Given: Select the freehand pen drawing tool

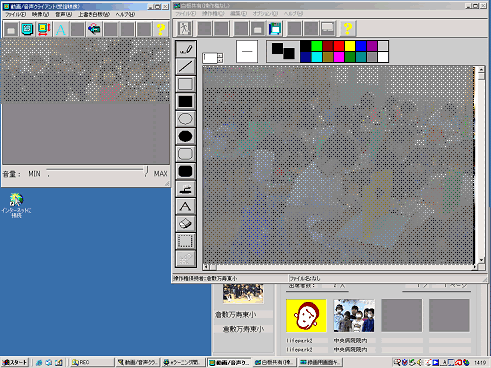Looking at the screenshot, I should point(186,49).
